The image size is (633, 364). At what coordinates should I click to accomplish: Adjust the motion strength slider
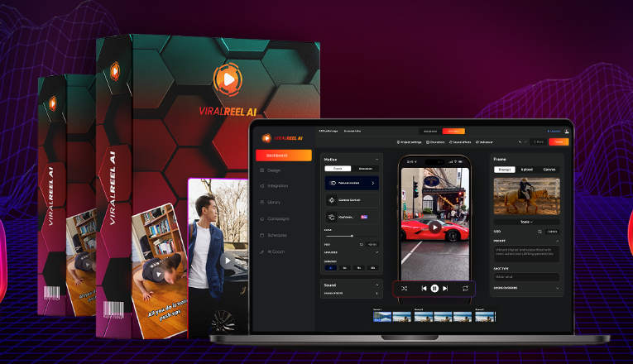click(x=351, y=236)
